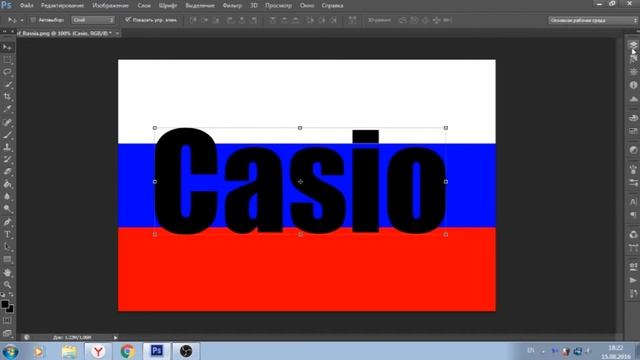Select the Zoom tool
Screen dimensions: 640x360
(x=7, y=284)
